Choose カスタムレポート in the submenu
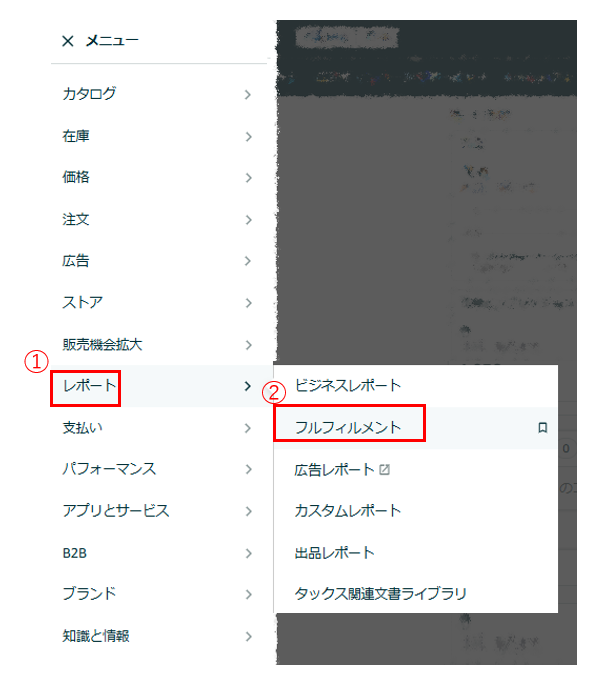This screenshot has height=683, width=603. 348,511
